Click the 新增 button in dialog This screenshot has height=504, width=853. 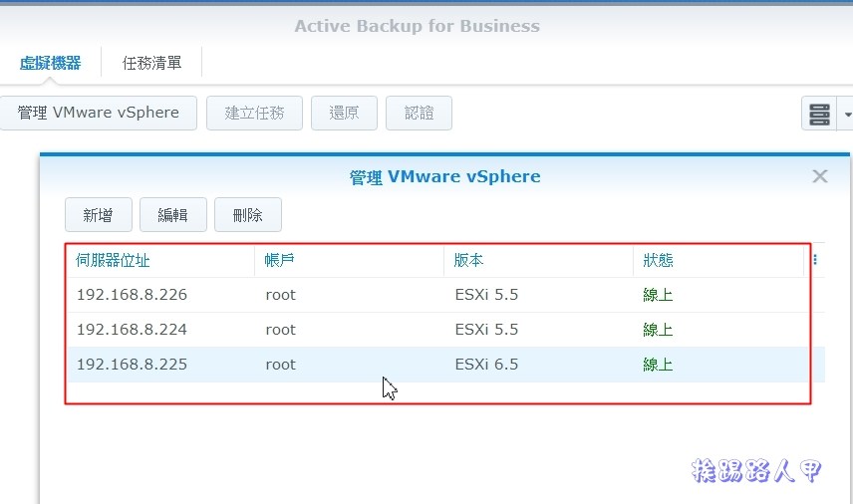click(99, 215)
